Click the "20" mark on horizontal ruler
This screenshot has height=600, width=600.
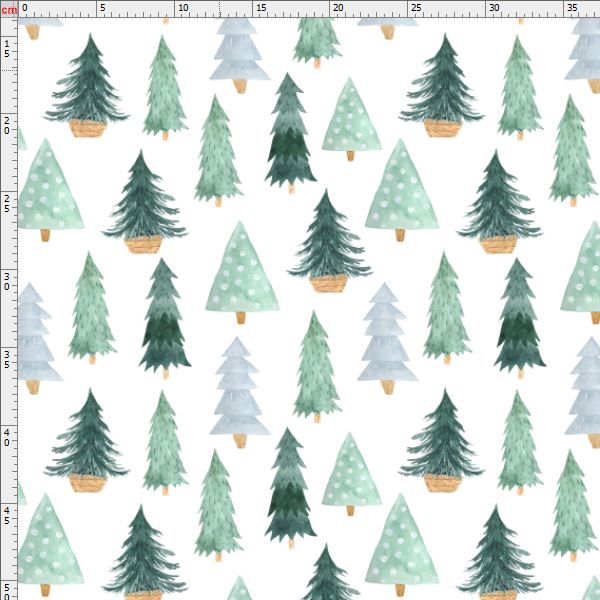click(338, 7)
